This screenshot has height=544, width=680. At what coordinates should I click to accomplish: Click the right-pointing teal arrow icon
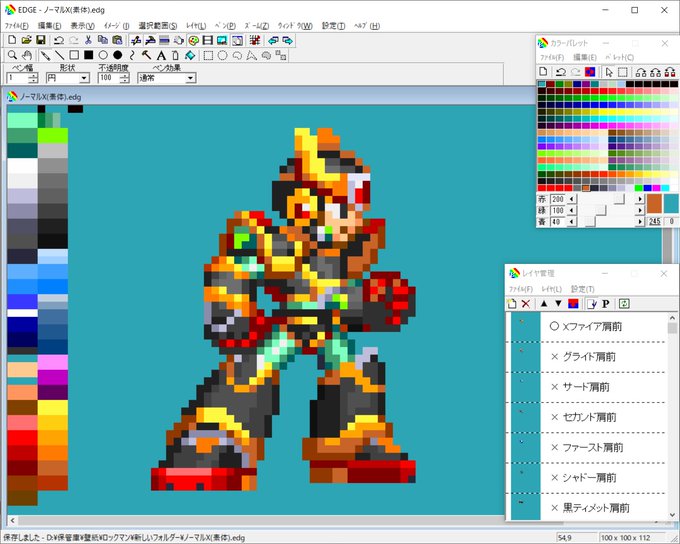[288, 40]
